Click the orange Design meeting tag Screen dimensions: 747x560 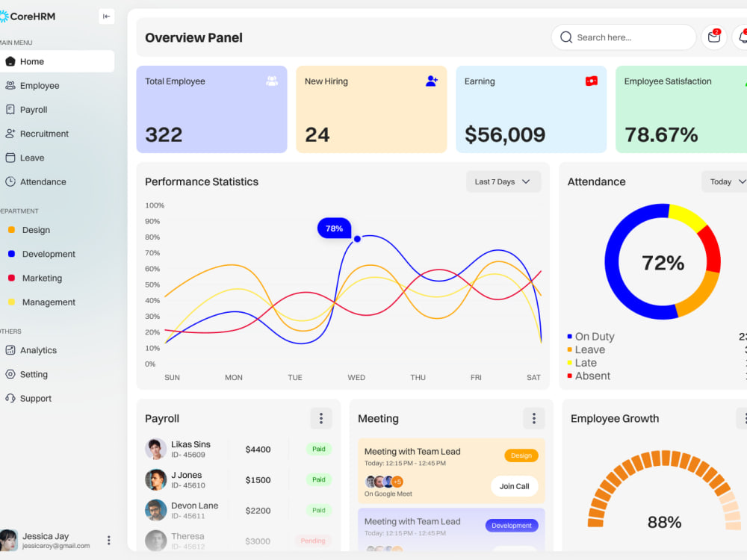click(x=521, y=455)
